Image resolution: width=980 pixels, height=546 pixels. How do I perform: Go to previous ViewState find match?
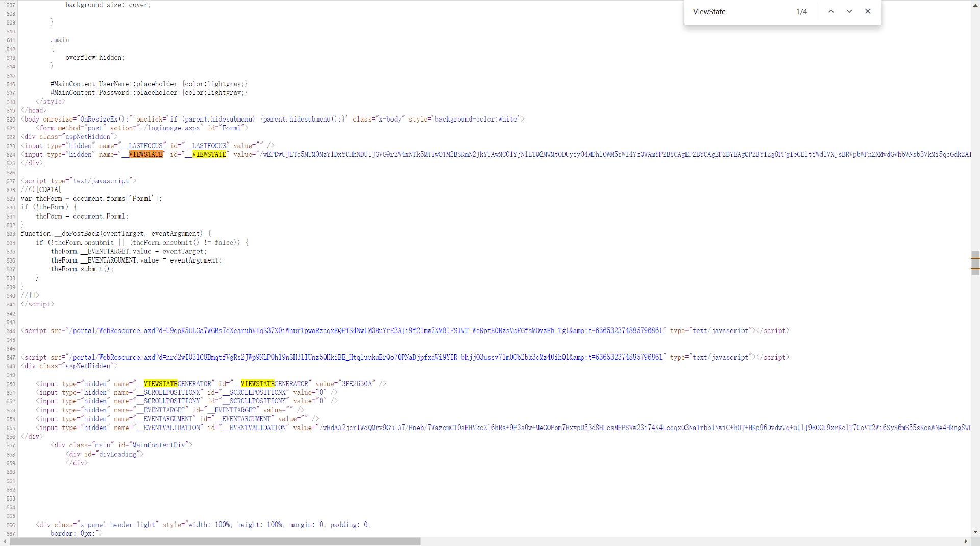pyautogui.click(x=831, y=11)
